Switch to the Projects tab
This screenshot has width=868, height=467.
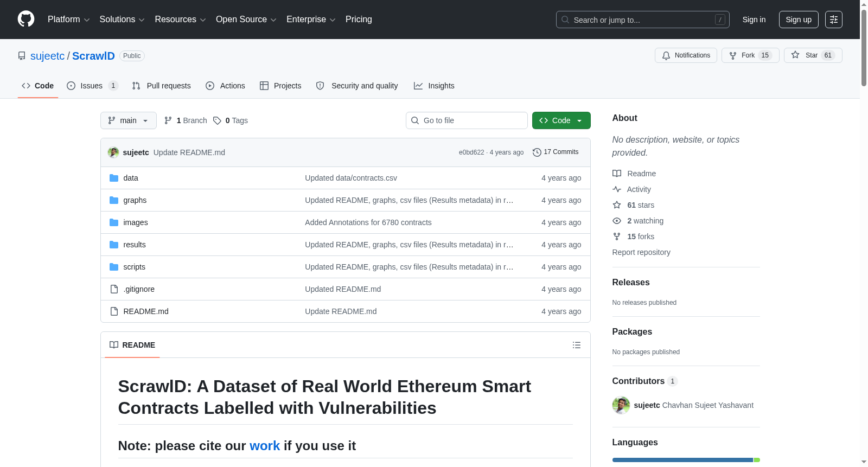pyautogui.click(x=280, y=86)
